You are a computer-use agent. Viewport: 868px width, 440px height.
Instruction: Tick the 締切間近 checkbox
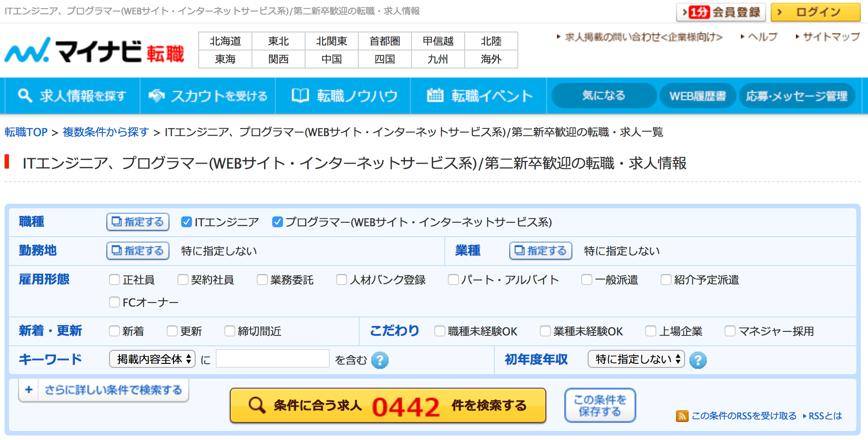pos(230,331)
